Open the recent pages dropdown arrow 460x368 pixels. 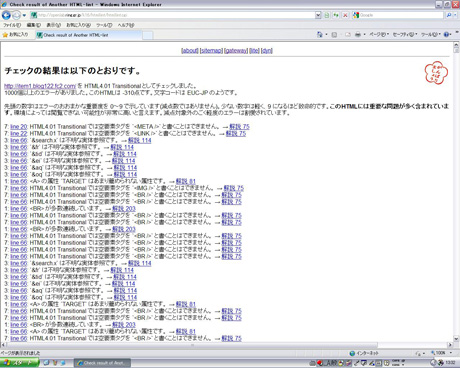coord(24,15)
